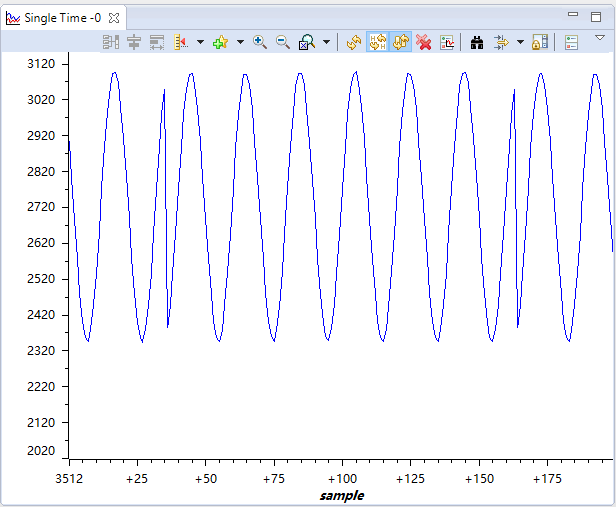Click the black binoculars find icon

[x=477, y=42]
